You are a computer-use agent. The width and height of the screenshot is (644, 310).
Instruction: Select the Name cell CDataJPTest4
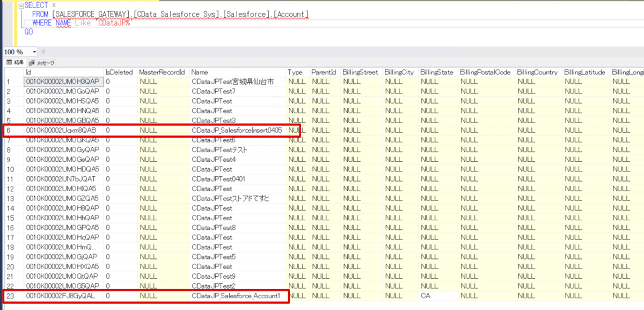237,160
